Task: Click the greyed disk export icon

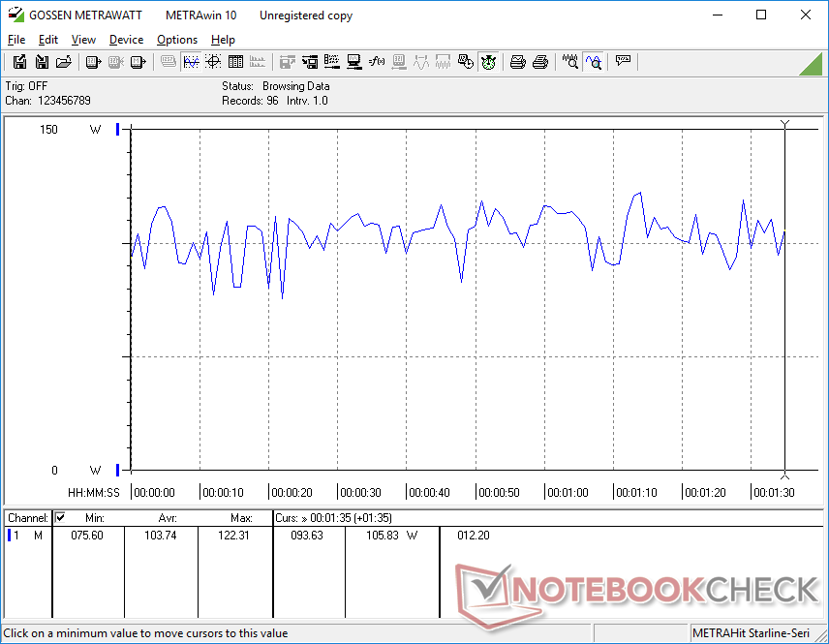Action: click(x=287, y=62)
